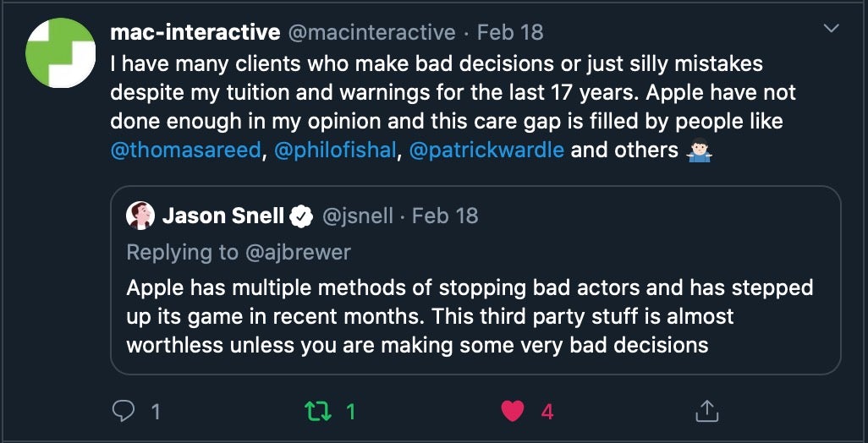Click the Jason Snell display name
868x443 pixels.
tap(222, 216)
